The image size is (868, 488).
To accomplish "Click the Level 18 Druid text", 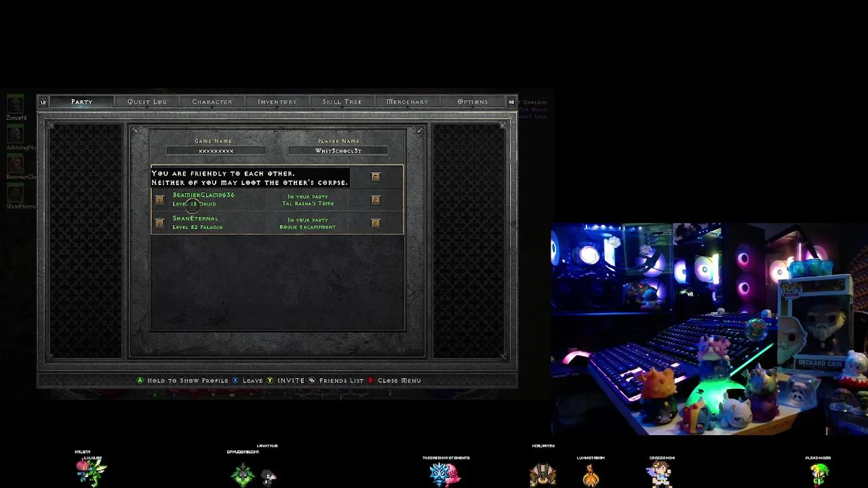I will point(194,203).
